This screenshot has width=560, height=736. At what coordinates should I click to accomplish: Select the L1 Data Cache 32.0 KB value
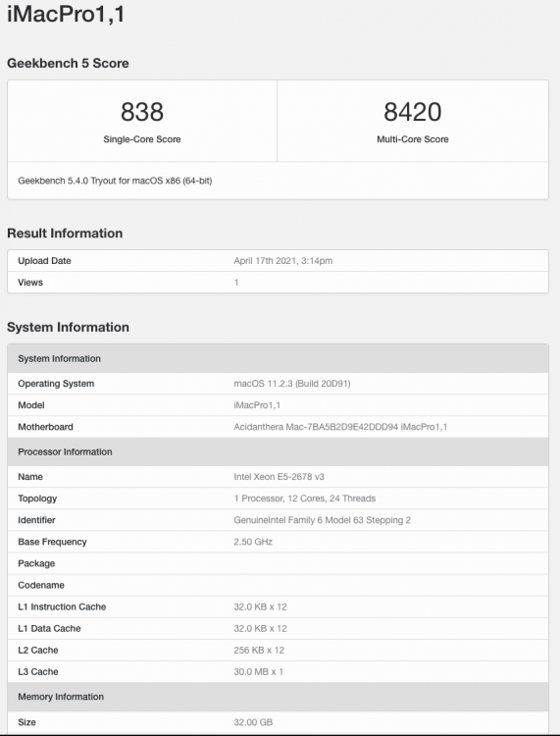[260, 628]
